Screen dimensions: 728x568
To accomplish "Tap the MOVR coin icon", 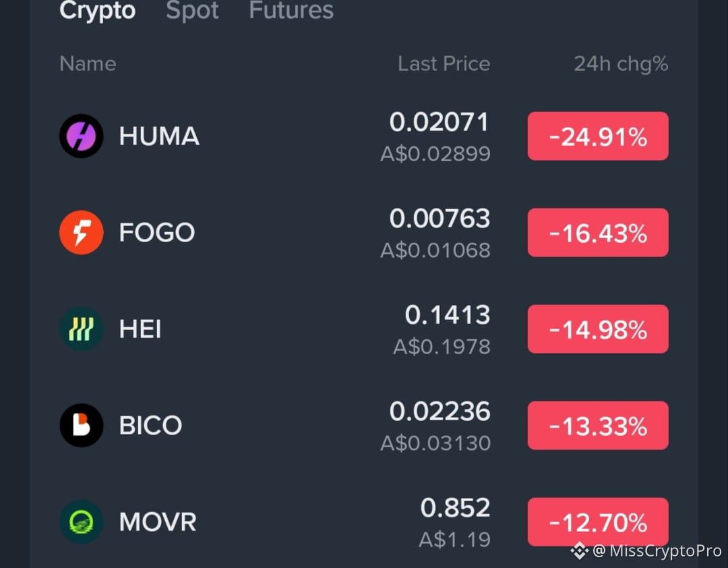I will point(82,522).
